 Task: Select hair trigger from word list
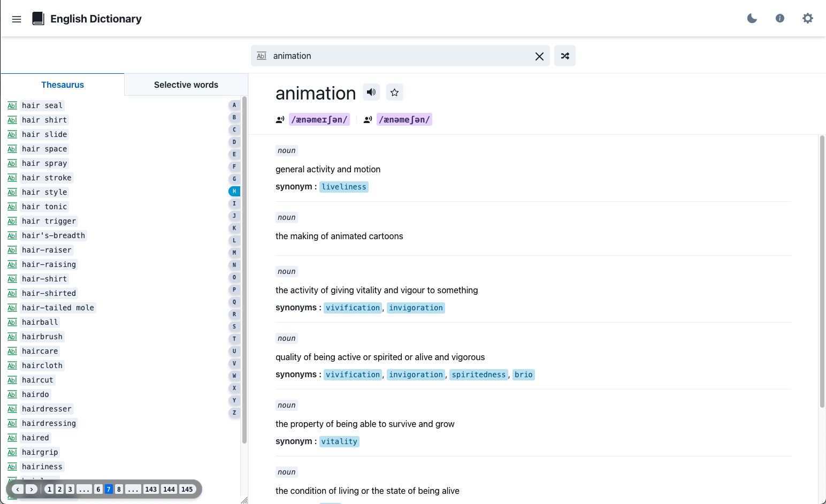pos(49,221)
